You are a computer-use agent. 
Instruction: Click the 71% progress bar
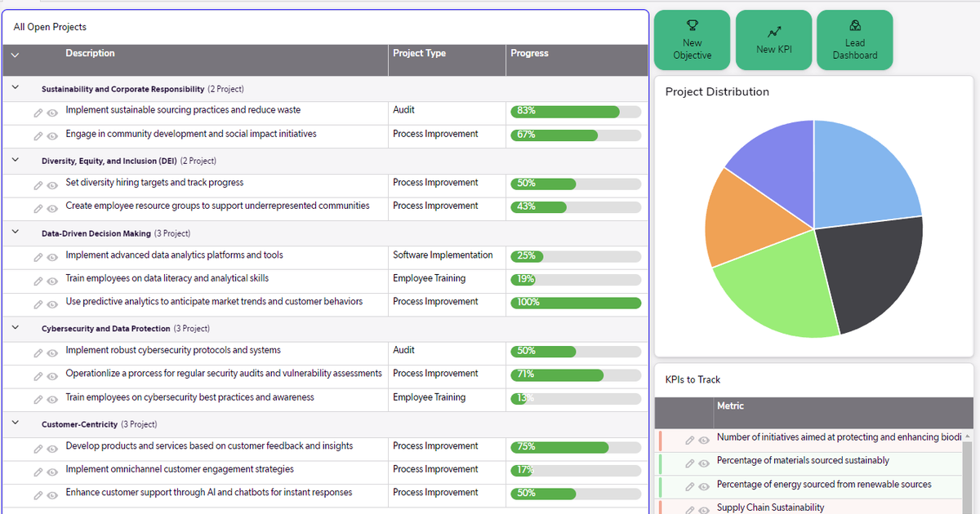576,374
